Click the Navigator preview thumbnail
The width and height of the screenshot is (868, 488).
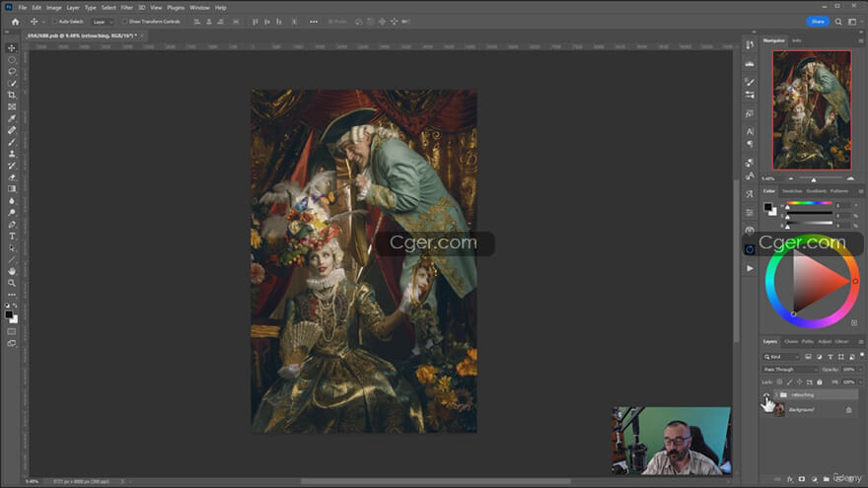[812, 110]
